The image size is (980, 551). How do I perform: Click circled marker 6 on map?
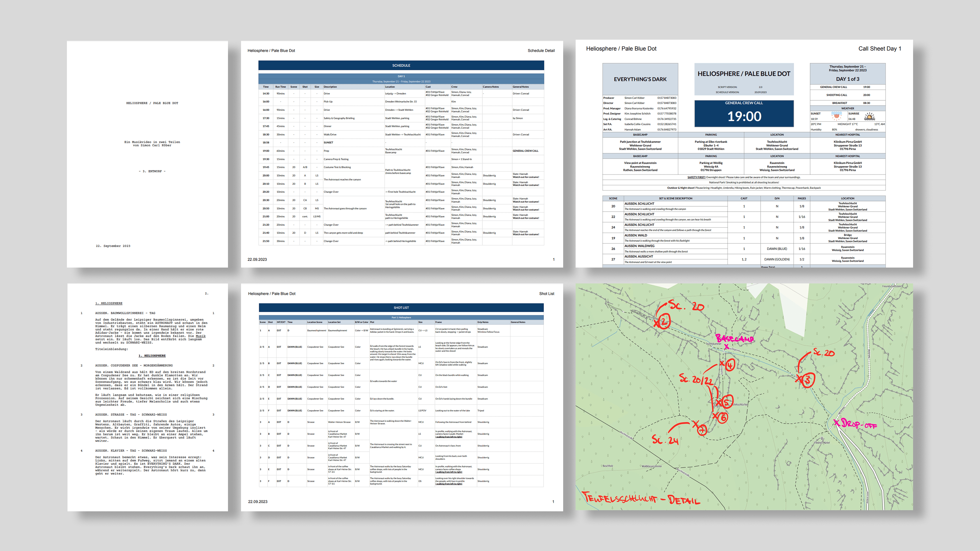click(x=723, y=418)
